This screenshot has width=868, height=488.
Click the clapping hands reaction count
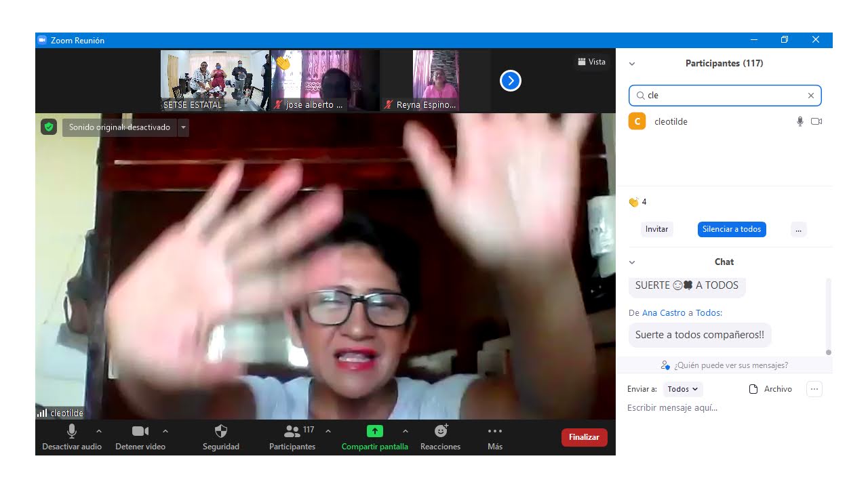(637, 202)
